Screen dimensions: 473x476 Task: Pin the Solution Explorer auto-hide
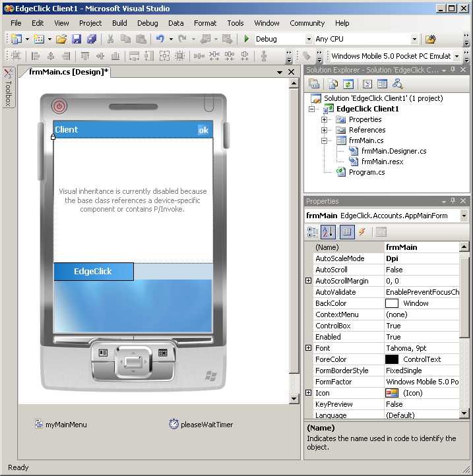point(453,70)
